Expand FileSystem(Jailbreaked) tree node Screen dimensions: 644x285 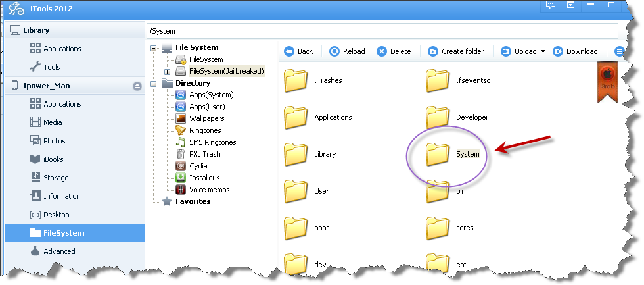167,72
